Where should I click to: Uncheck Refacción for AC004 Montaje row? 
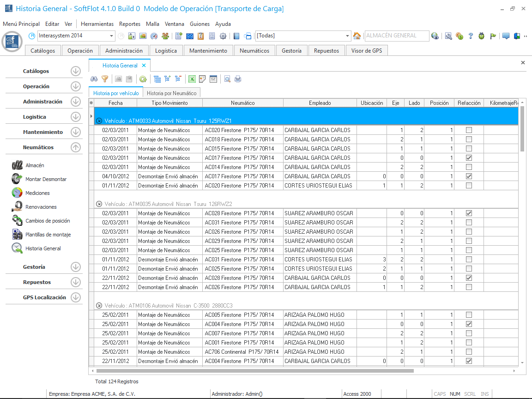[469, 324]
